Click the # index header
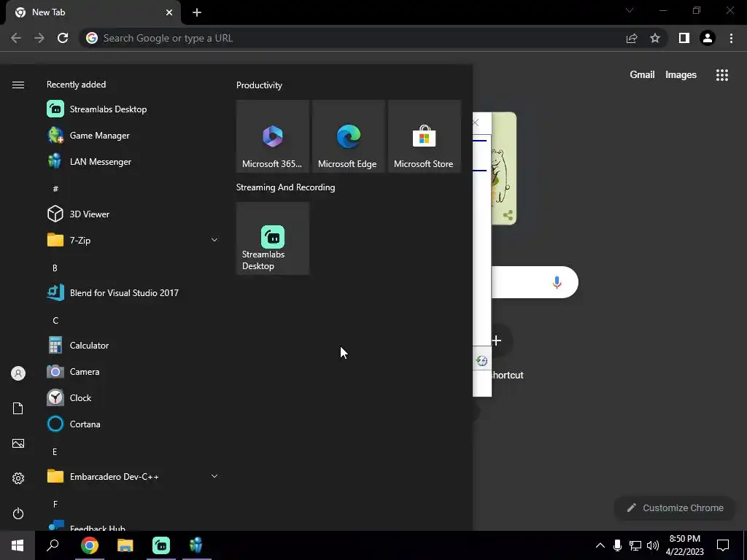 point(55,189)
